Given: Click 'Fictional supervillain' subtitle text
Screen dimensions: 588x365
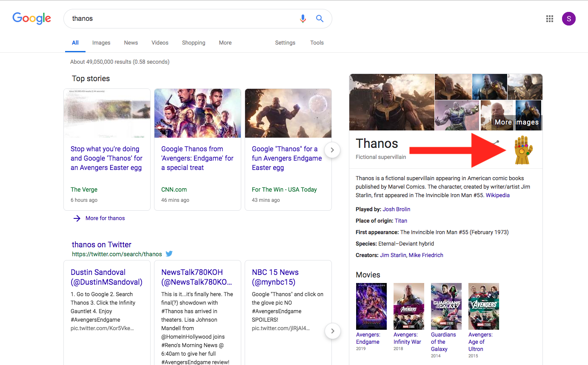Looking at the screenshot, I should [x=381, y=157].
